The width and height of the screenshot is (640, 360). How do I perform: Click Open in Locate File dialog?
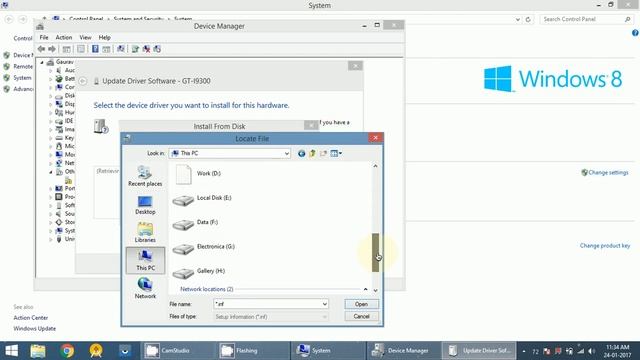361,304
